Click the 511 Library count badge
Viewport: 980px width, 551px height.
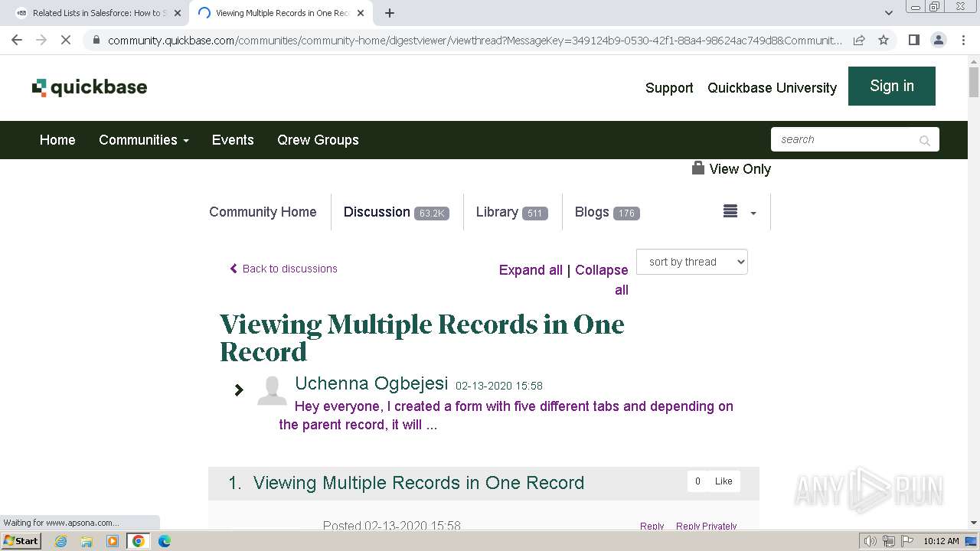(x=535, y=214)
